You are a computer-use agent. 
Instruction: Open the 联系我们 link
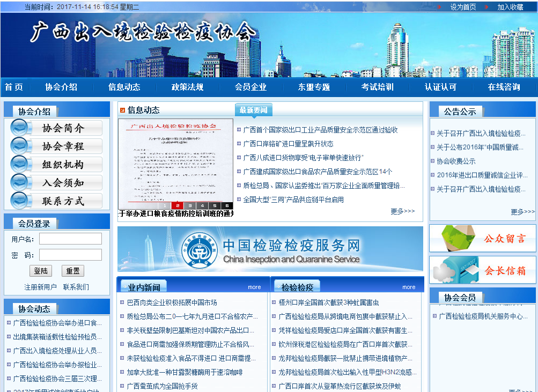click(x=76, y=287)
